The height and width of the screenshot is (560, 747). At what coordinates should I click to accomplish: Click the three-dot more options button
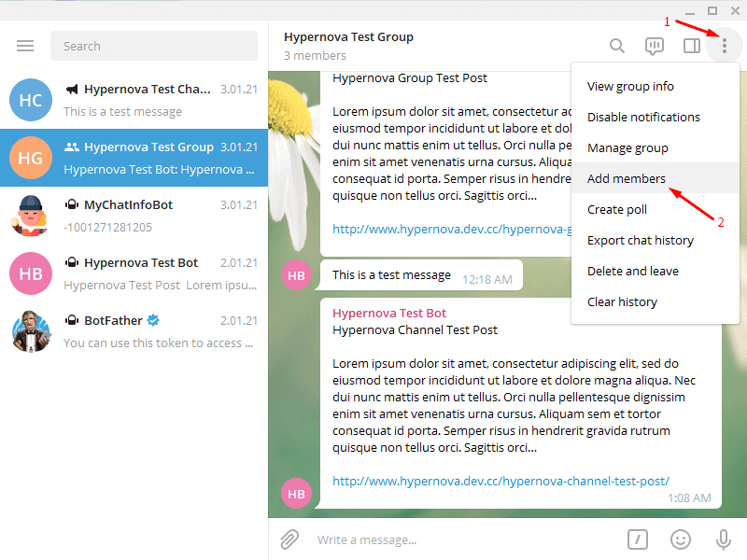(724, 46)
